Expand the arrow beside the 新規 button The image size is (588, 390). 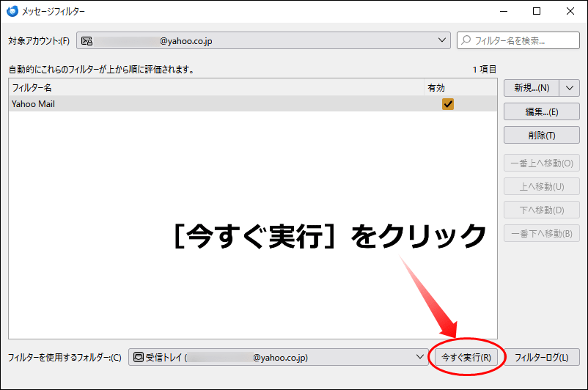pyautogui.click(x=570, y=88)
